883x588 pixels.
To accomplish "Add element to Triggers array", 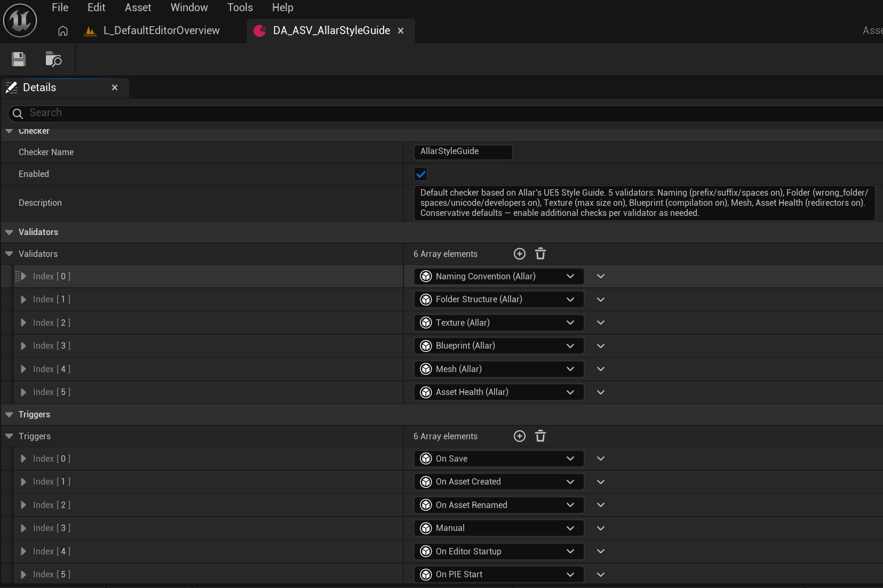I will tap(520, 436).
